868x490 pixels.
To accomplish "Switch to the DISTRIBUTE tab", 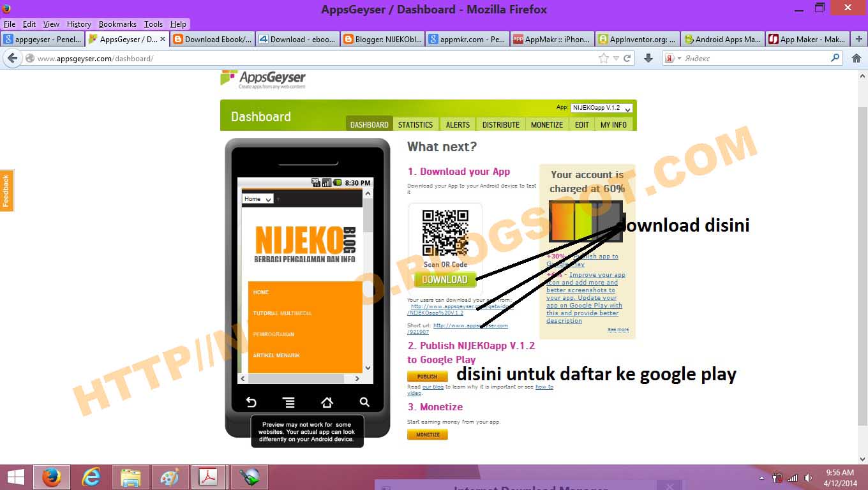I will (501, 124).
